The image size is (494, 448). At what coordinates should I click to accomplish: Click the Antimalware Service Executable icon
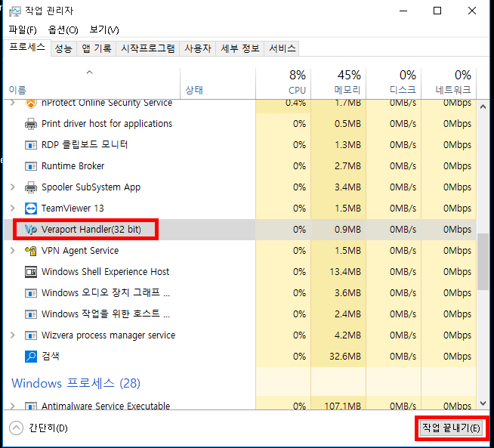[30, 406]
